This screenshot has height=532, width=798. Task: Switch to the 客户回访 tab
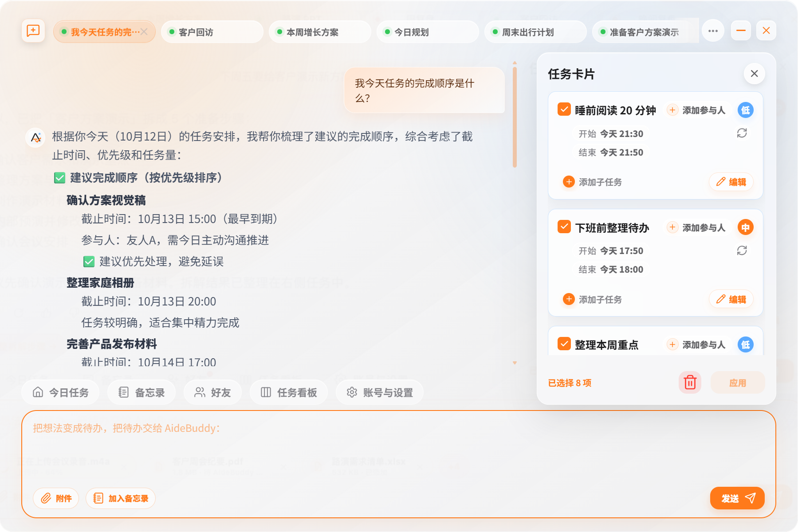(212, 32)
